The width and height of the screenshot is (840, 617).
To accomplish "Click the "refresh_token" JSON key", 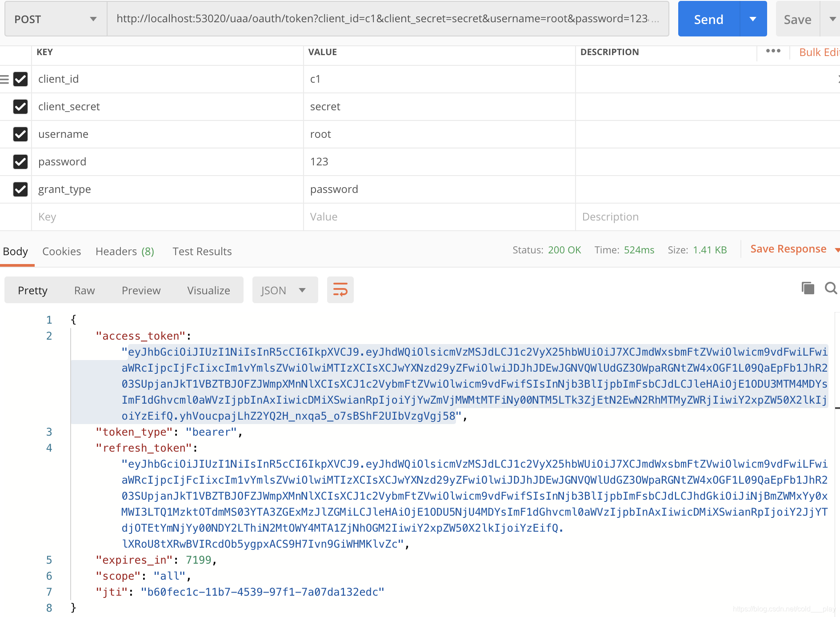I will (144, 448).
